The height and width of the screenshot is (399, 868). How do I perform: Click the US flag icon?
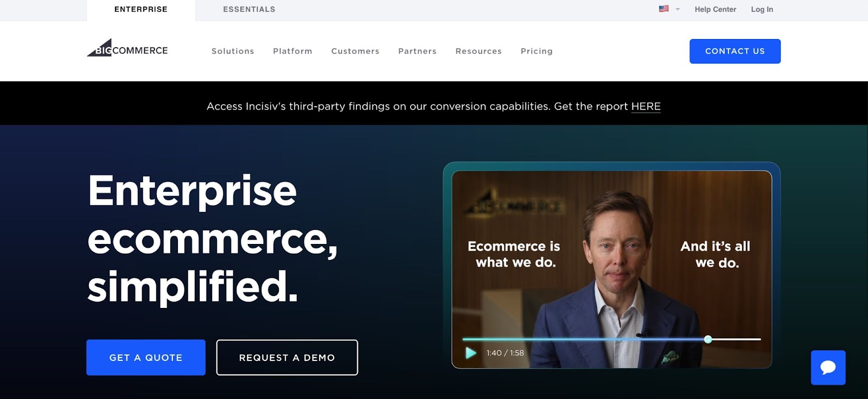[x=663, y=9]
